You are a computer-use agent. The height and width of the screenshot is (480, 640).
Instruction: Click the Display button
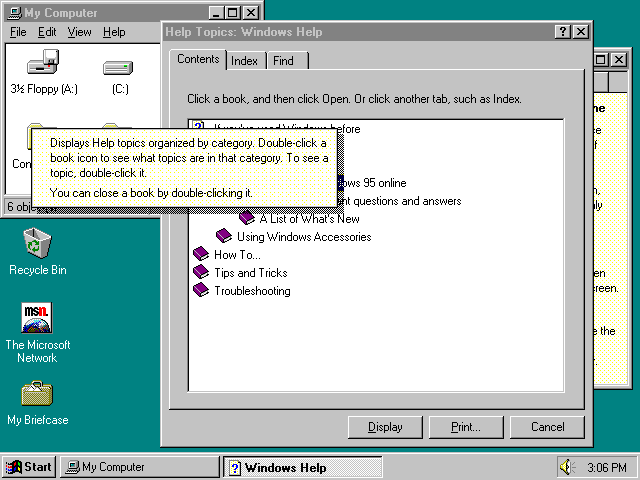385,427
